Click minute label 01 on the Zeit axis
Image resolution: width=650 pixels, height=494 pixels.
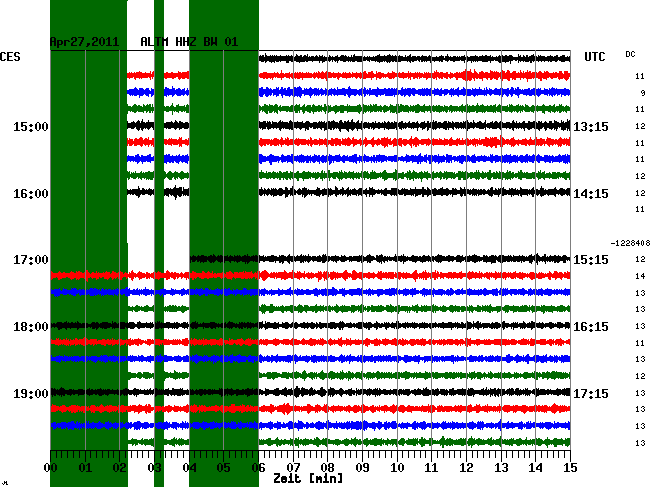click(85, 468)
